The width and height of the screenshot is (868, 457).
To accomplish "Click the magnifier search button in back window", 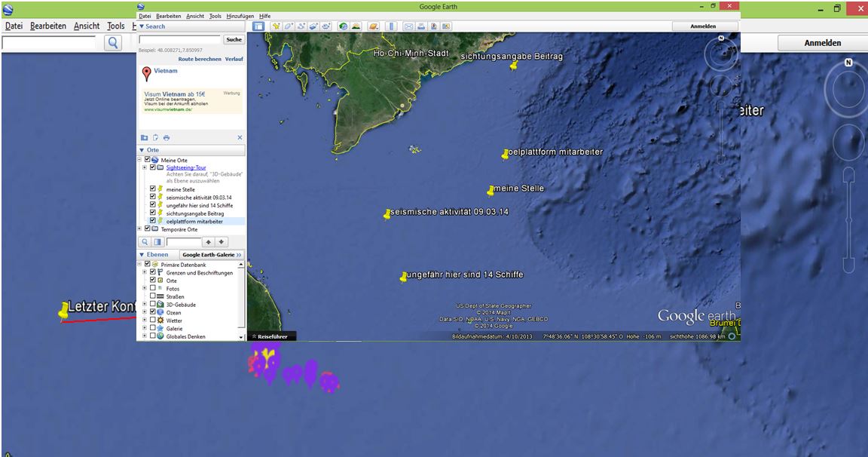I will (x=113, y=43).
